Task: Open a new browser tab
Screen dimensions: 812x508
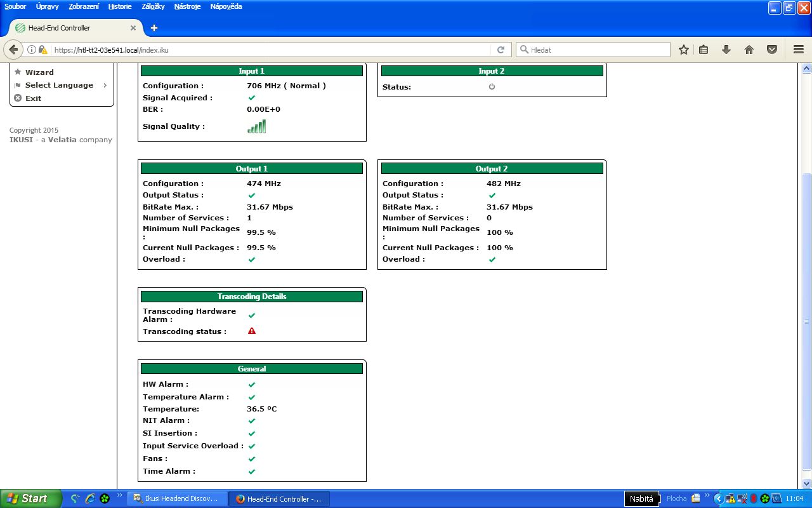Action: click(x=154, y=28)
